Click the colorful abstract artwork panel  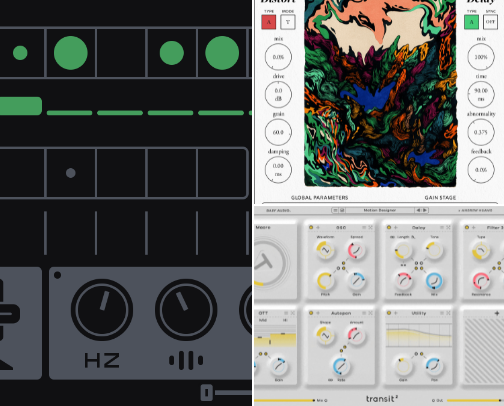380,93
